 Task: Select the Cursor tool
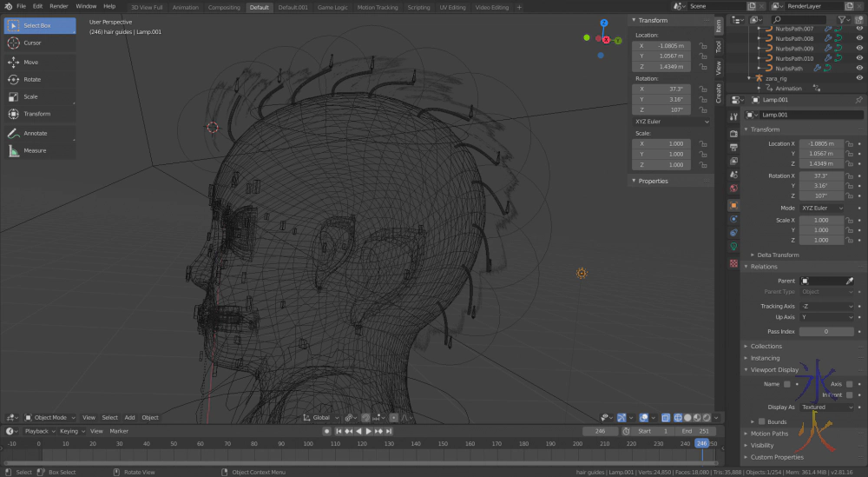click(40, 43)
